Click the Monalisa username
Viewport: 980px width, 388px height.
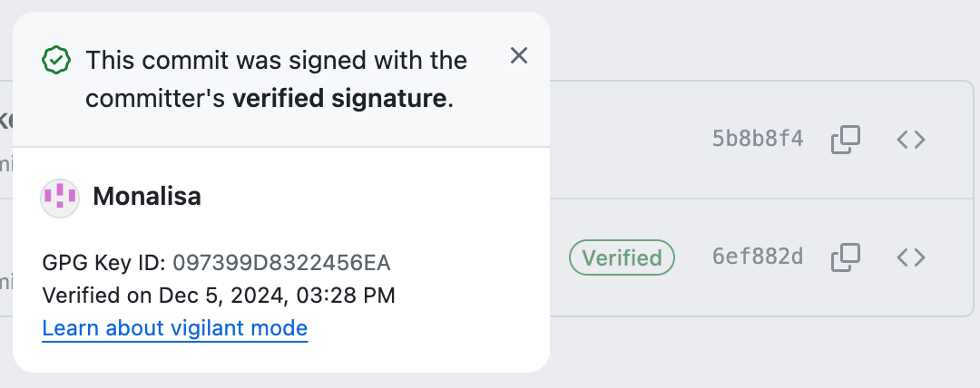(147, 197)
